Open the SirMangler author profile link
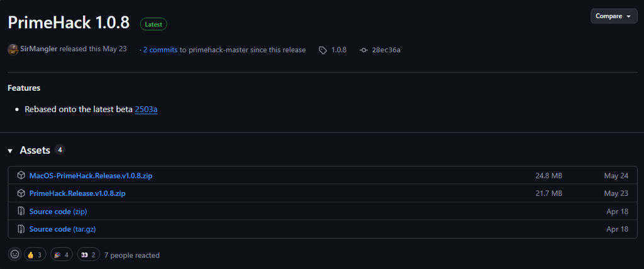 pos(39,50)
